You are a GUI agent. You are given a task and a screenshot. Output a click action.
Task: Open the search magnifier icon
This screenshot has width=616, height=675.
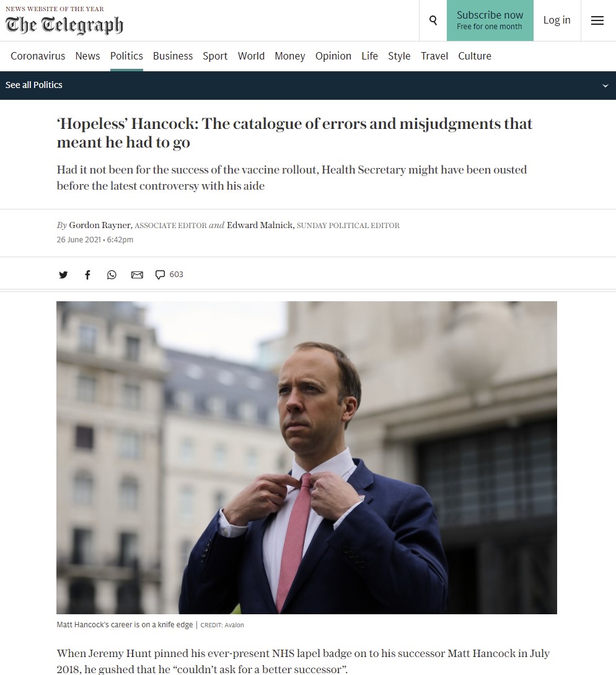(433, 20)
